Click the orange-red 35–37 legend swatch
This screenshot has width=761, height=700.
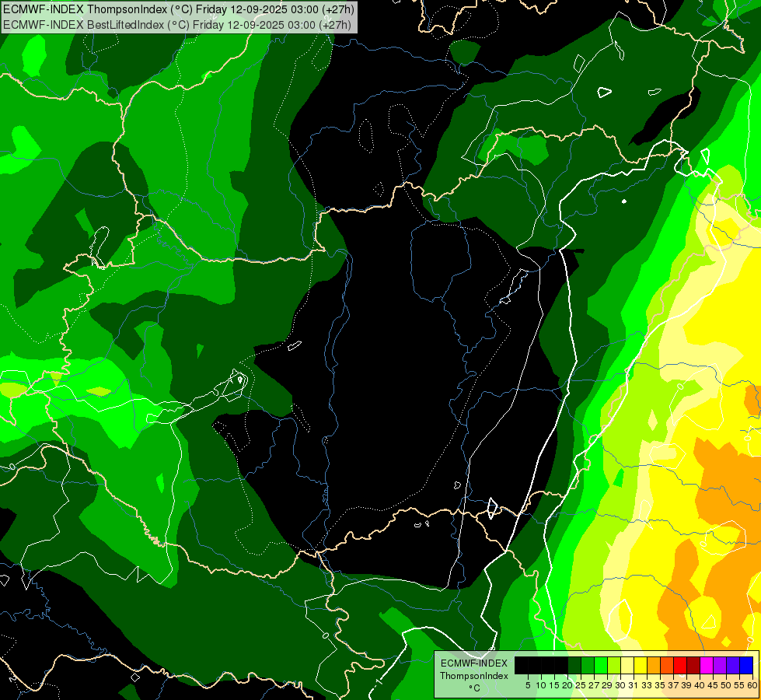pos(667,665)
